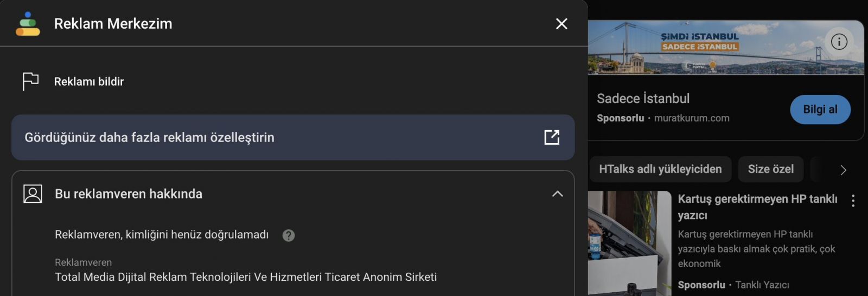868x296 pixels.
Task: Open info icon on Istanbul ad
Action: (839, 42)
